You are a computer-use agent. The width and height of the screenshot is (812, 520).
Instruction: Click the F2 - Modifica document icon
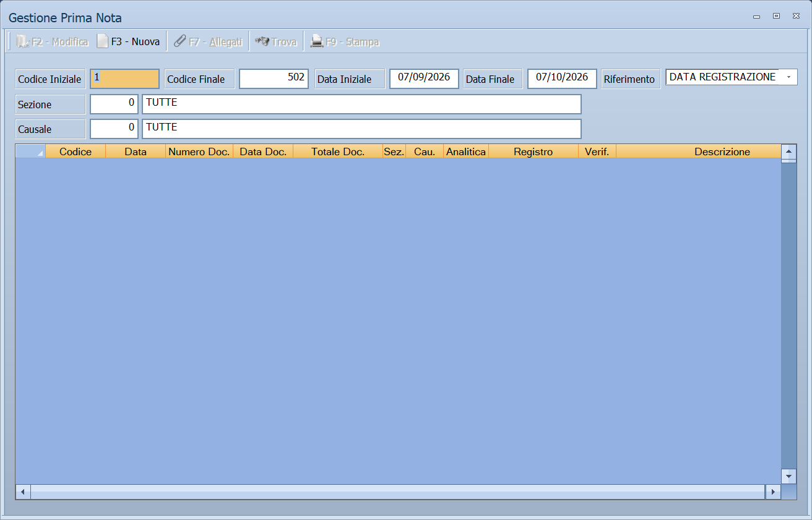23,41
